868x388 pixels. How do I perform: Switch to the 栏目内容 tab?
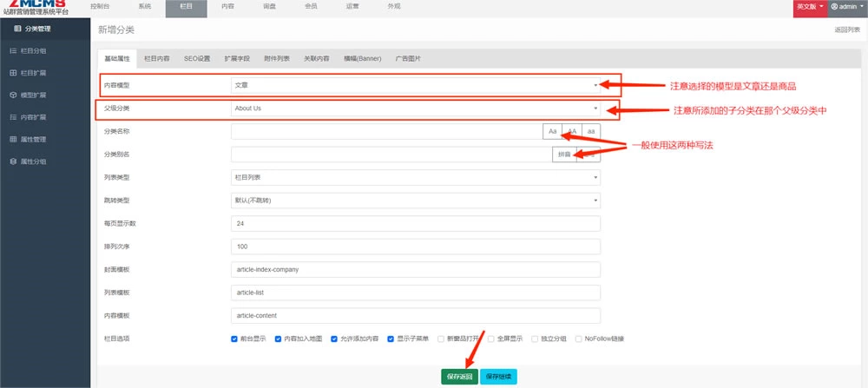[x=156, y=58]
